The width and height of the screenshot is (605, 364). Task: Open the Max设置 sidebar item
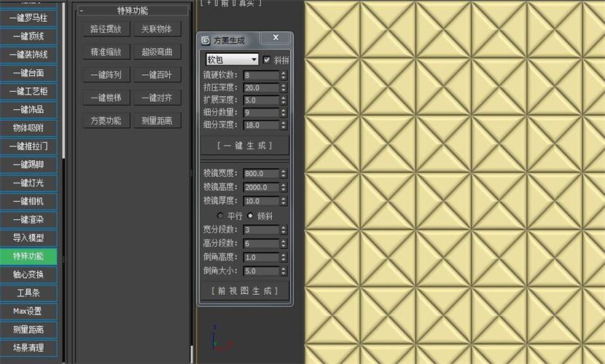coord(28,311)
